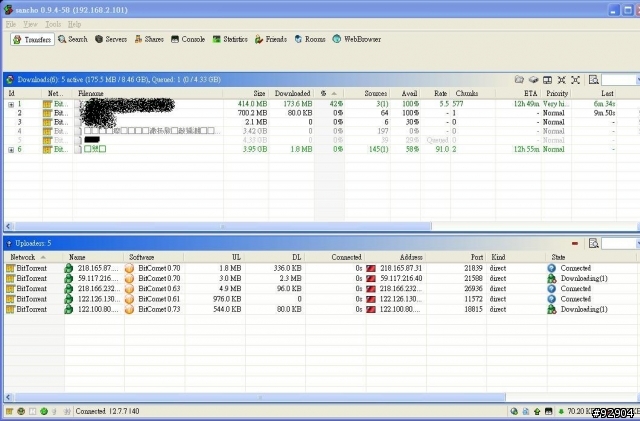Click the red minus icon in Uploaders header
The height and width of the screenshot is (421, 640).
click(x=575, y=243)
